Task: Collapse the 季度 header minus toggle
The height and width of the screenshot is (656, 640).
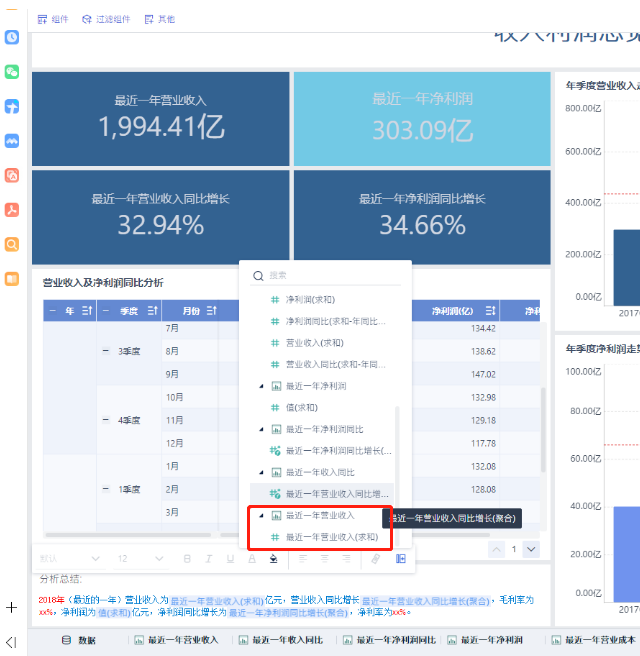Action: pos(106,311)
